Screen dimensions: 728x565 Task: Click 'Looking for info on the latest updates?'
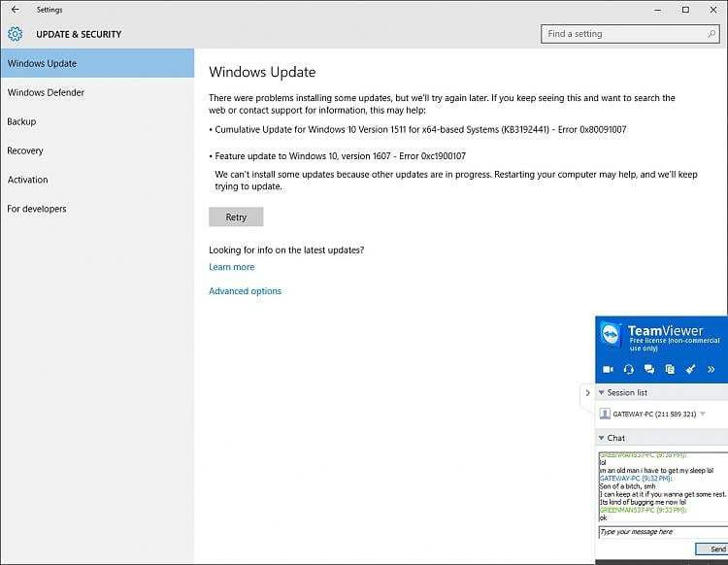[286, 249]
